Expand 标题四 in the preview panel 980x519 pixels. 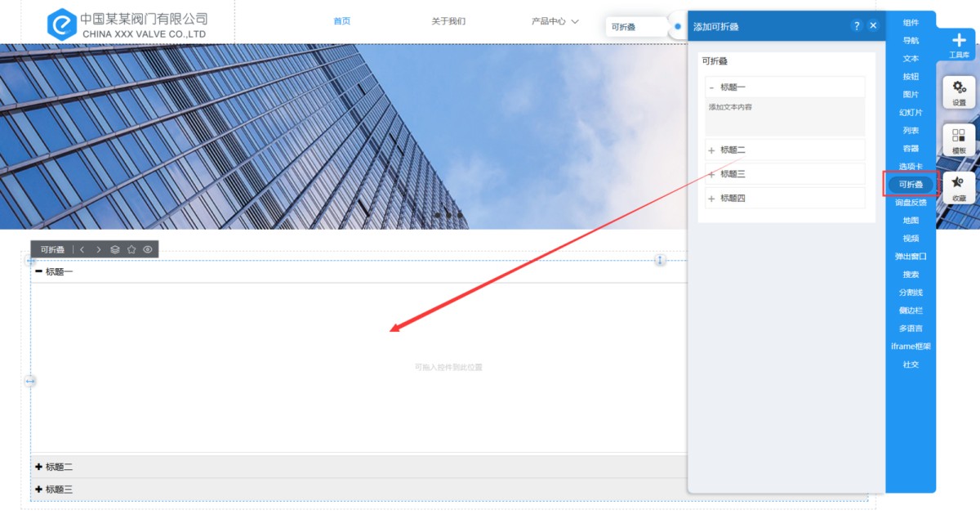(711, 199)
